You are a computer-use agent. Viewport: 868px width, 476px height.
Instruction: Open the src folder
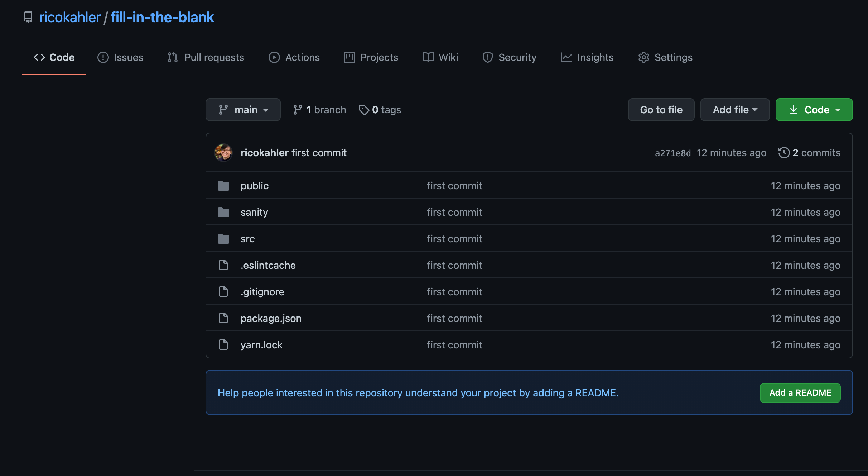click(x=248, y=239)
